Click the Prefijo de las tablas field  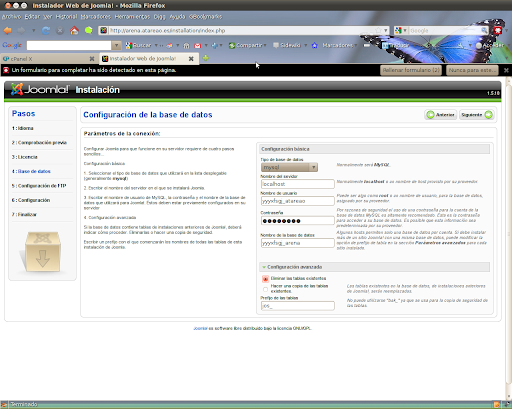point(297,306)
